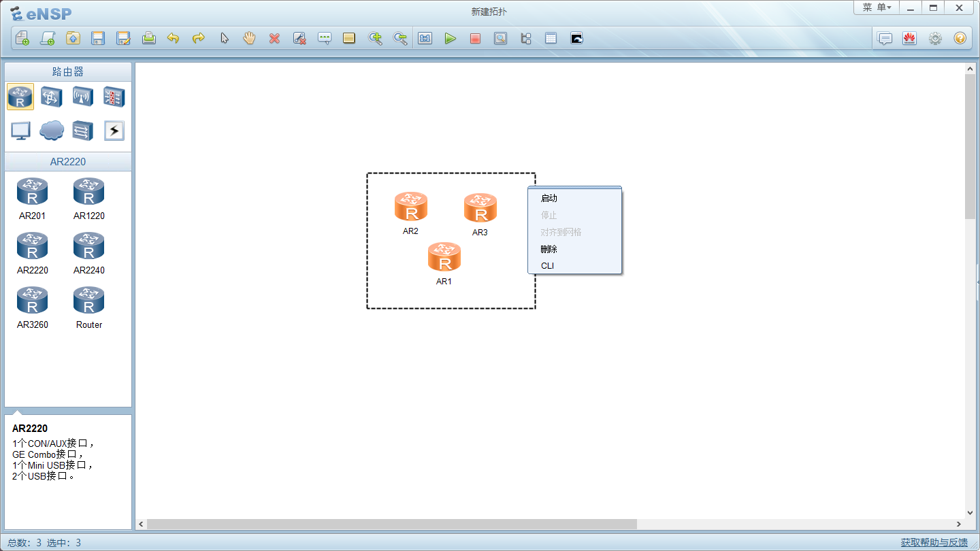The width and height of the screenshot is (980, 551).
Task: Pick the generic Router model
Action: click(88, 307)
